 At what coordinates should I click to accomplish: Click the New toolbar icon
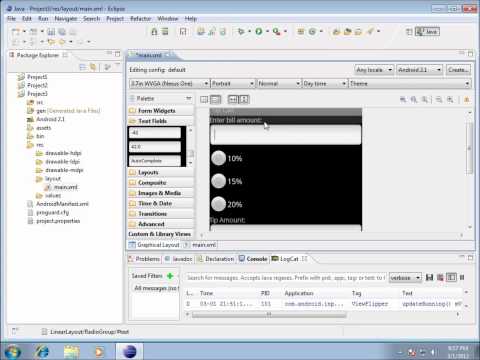pyautogui.click(x=16, y=32)
